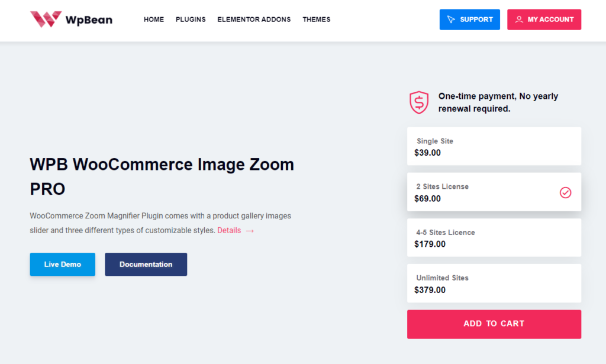
Task: Click the $379.00 price
Action: (430, 290)
